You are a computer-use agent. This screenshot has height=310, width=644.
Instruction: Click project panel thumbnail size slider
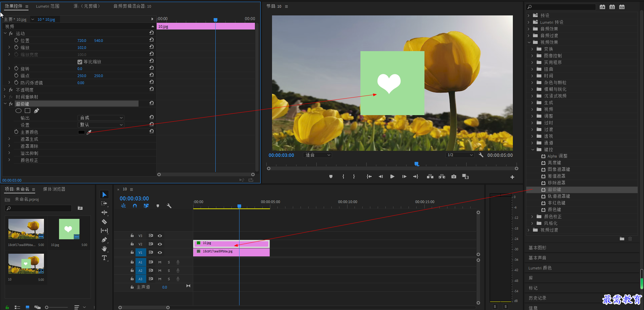coord(56,307)
